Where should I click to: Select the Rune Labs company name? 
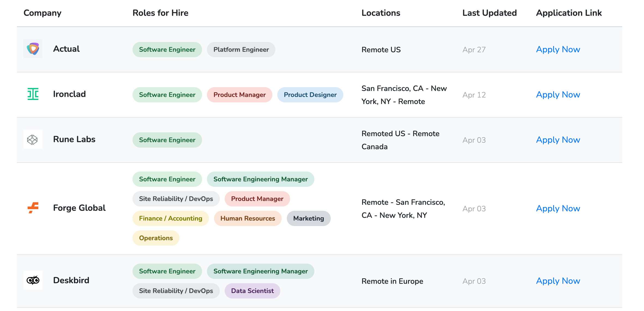point(74,139)
